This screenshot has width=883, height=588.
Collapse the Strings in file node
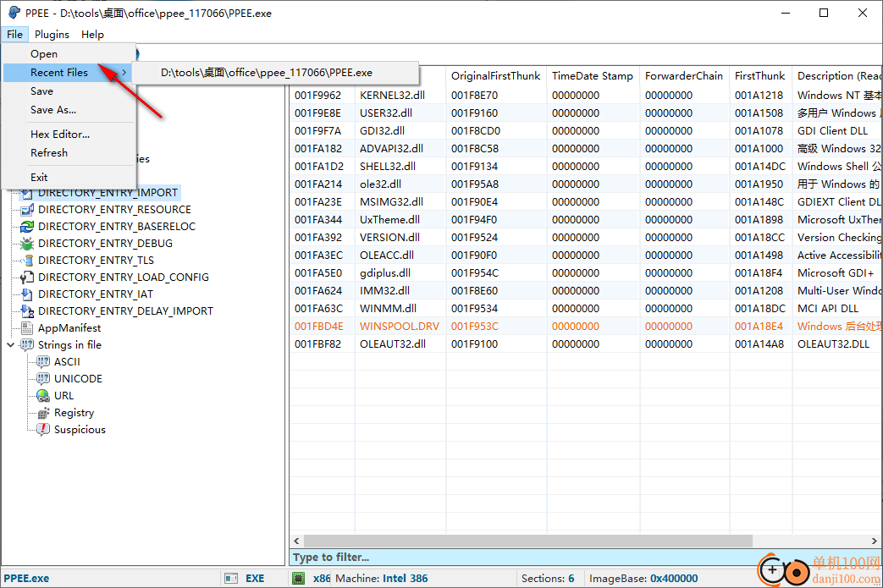11,345
